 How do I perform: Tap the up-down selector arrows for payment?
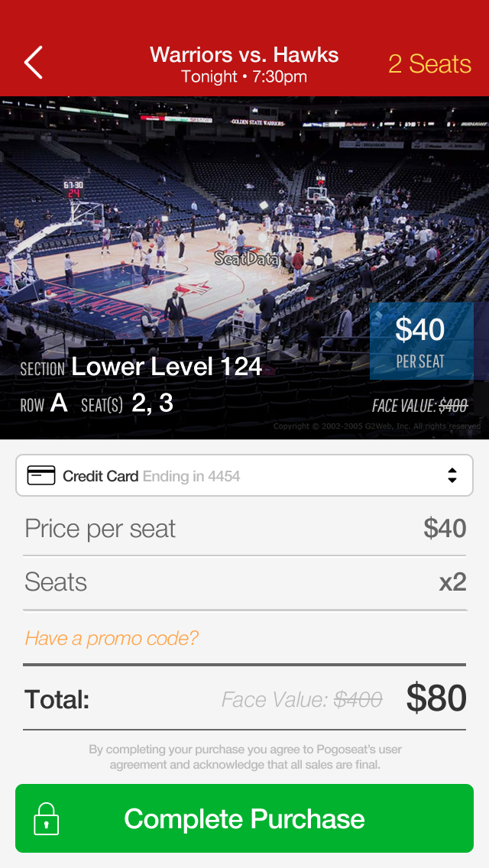point(452,475)
